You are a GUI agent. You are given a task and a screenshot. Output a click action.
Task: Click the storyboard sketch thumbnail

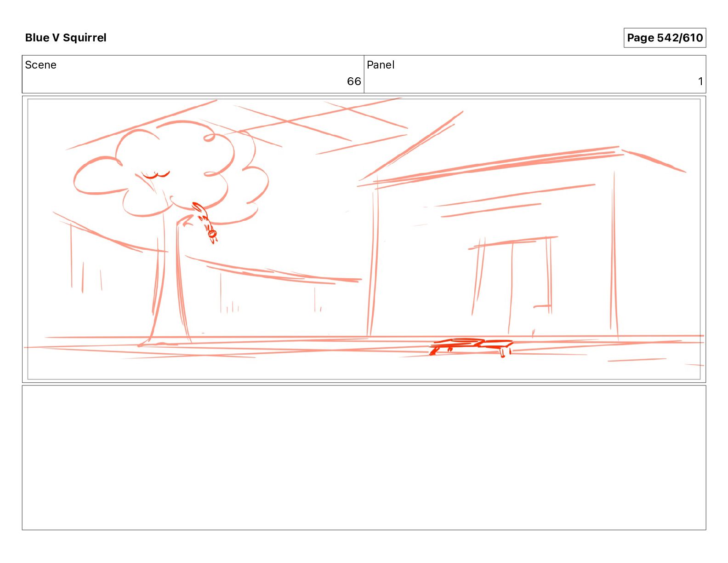click(x=364, y=239)
